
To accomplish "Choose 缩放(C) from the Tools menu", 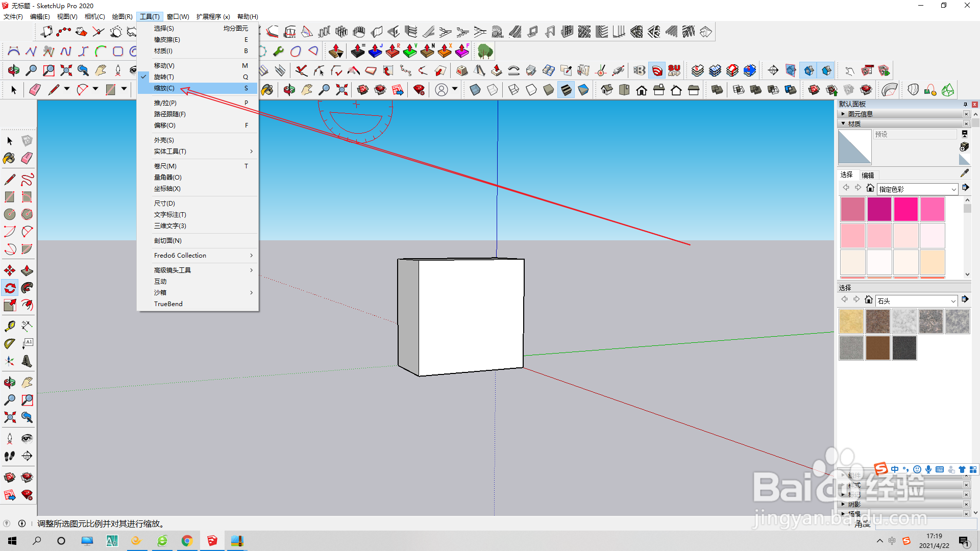I will pyautogui.click(x=164, y=88).
